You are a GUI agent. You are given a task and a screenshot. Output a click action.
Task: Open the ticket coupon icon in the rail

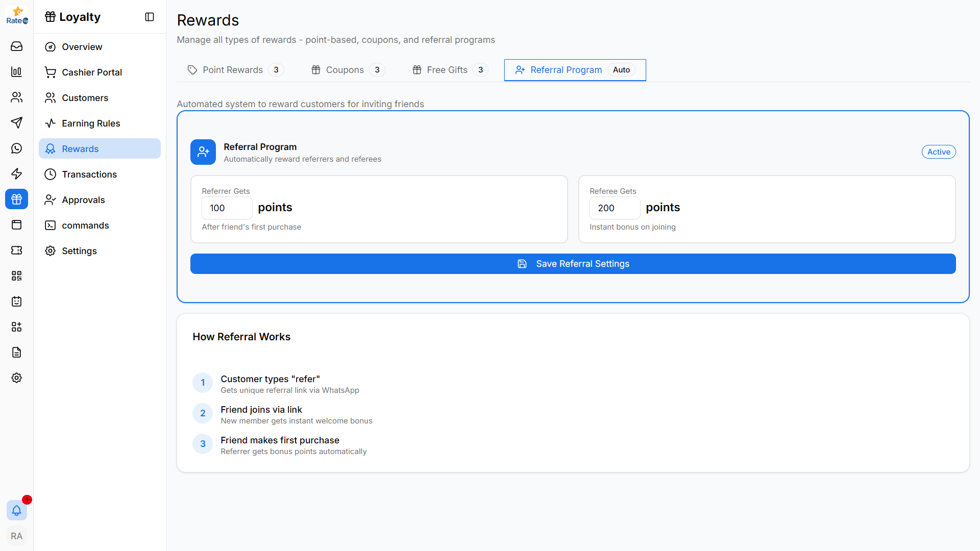(16, 251)
